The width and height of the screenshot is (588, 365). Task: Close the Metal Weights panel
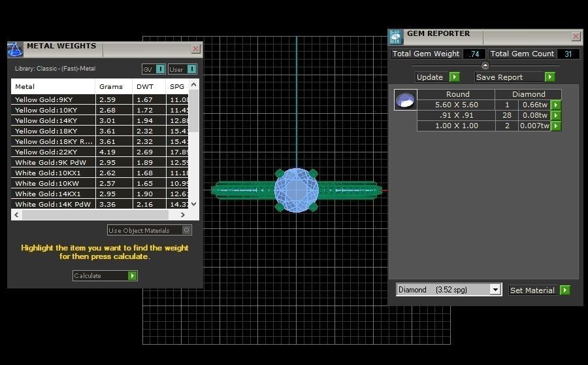pos(196,49)
